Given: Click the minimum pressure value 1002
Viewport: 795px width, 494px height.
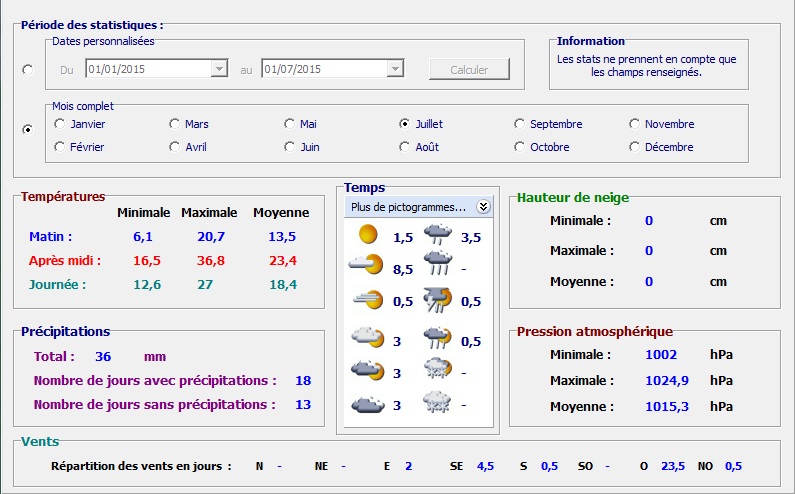Looking at the screenshot, I should click(661, 355).
